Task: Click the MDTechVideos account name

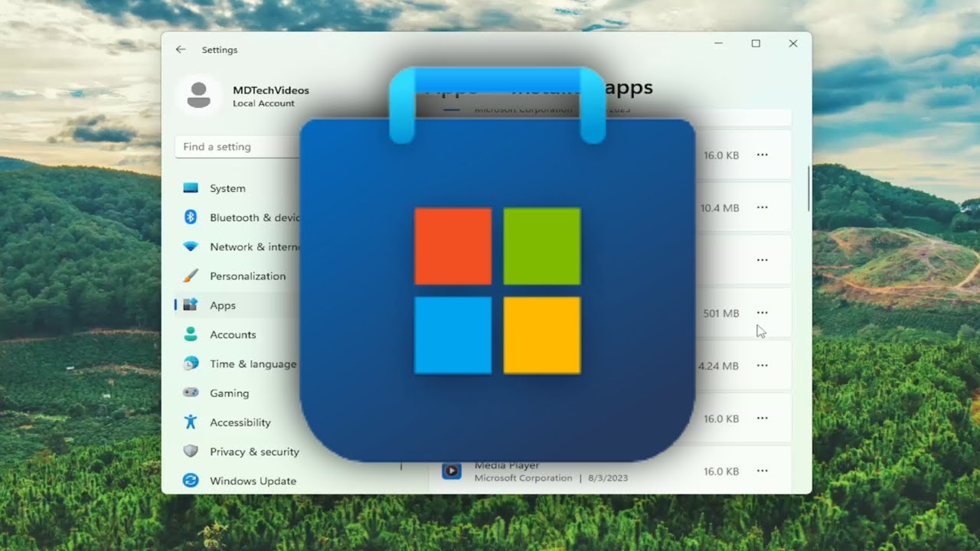Action: pos(271,90)
